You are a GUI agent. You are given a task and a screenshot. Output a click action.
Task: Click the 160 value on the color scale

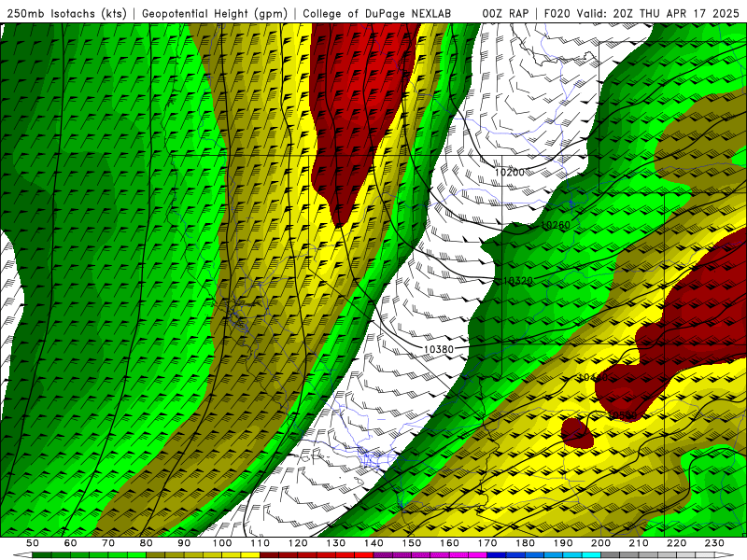449,543
